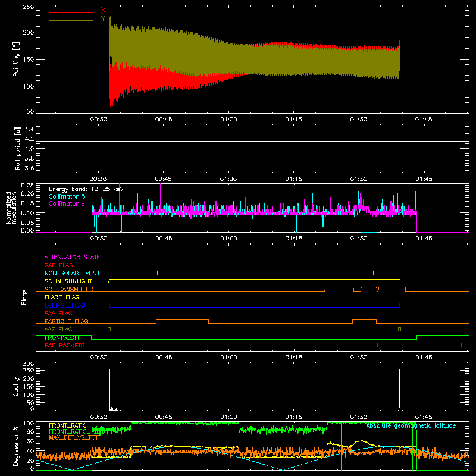
Task: Select the SC_TRANSMITTER flag label
Action: 69,289
